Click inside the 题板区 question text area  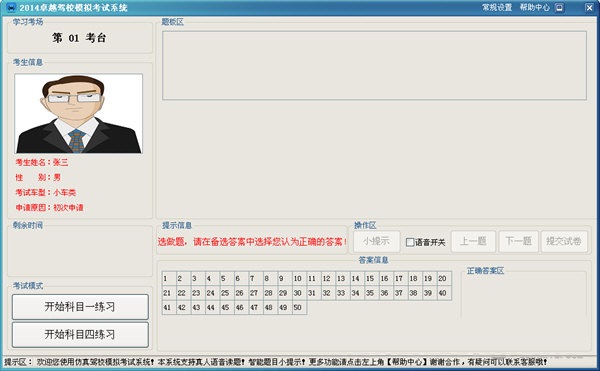pyautogui.click(x=374, y=65)
